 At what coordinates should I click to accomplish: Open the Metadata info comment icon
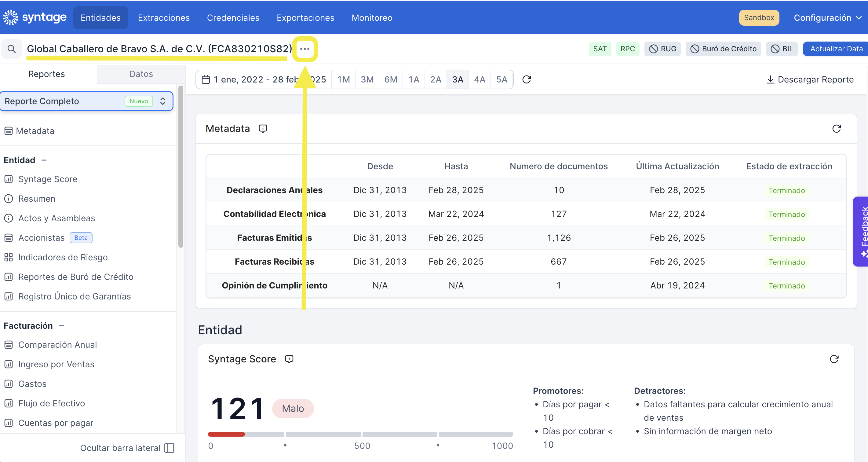pos(263,128)
